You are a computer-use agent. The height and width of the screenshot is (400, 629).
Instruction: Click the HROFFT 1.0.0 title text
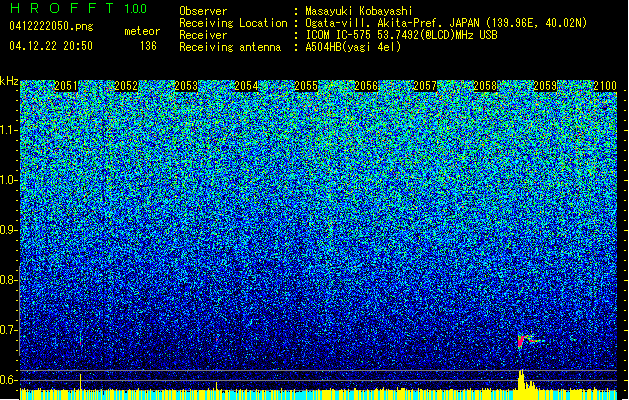(x=78, y=8)
